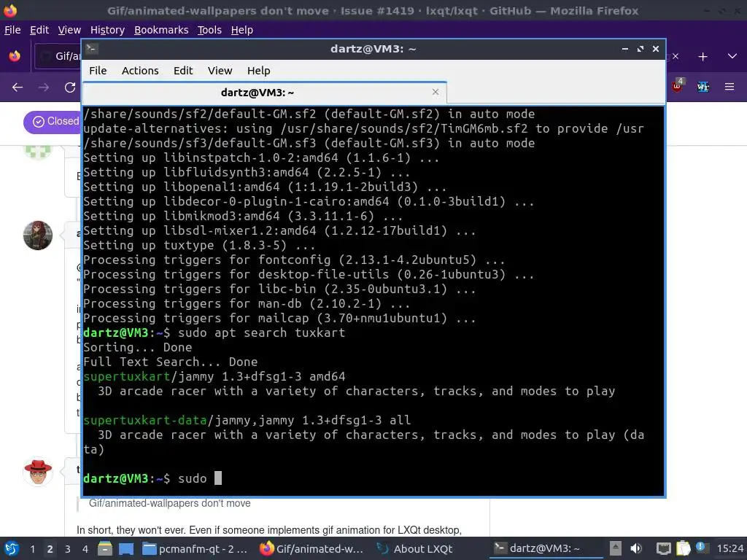Screen dimensions: 747x560
Task: Click the Closed issue status badge
Action: click(53, 122)
